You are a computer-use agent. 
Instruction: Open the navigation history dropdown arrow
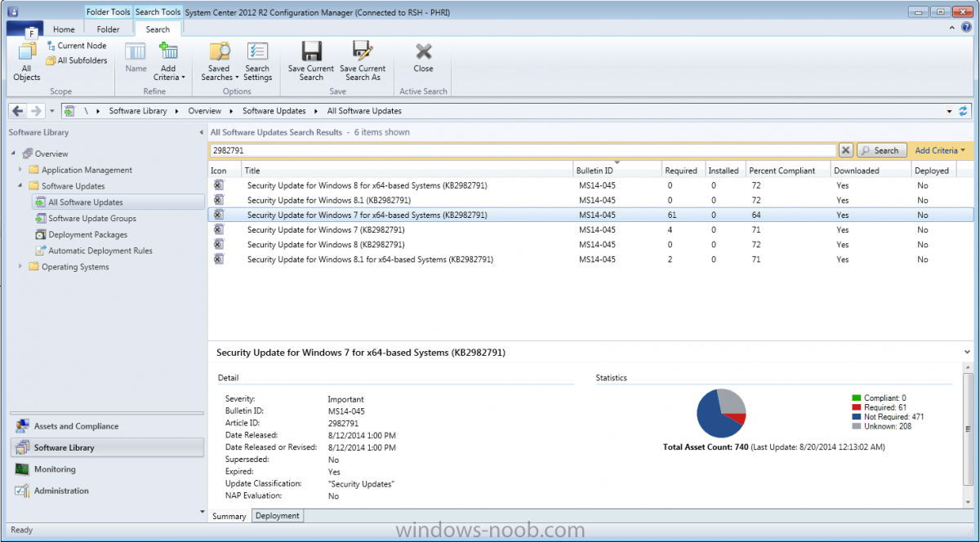point(52,111)
